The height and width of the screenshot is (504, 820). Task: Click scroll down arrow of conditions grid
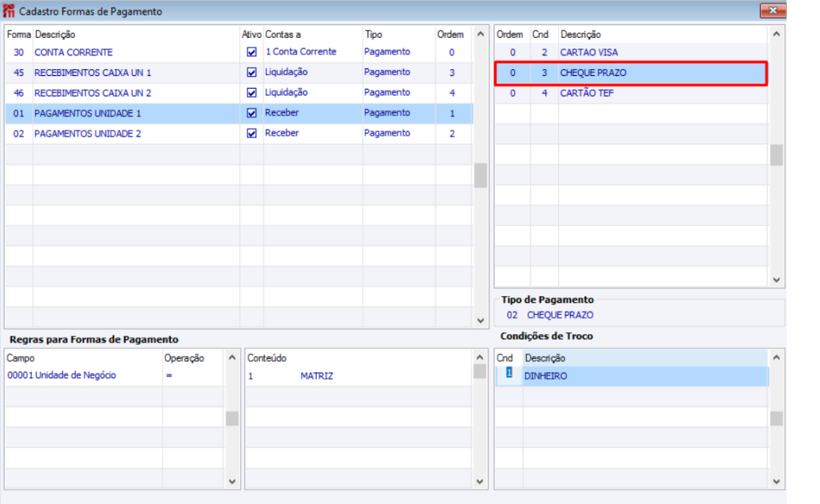[776, 280]
